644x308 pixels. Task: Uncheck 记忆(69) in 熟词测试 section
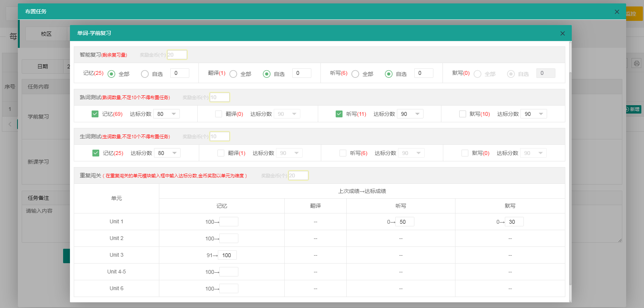click(x=95, y=114)
